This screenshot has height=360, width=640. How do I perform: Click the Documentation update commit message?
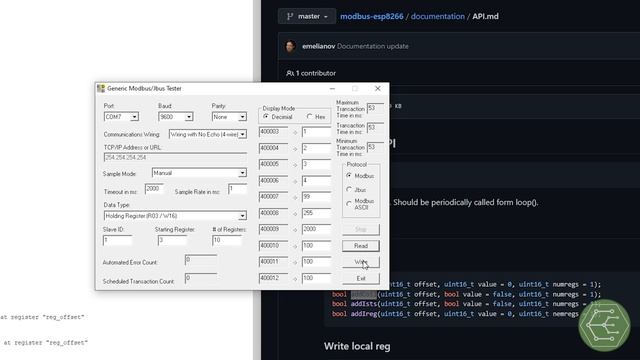(373, 46)
